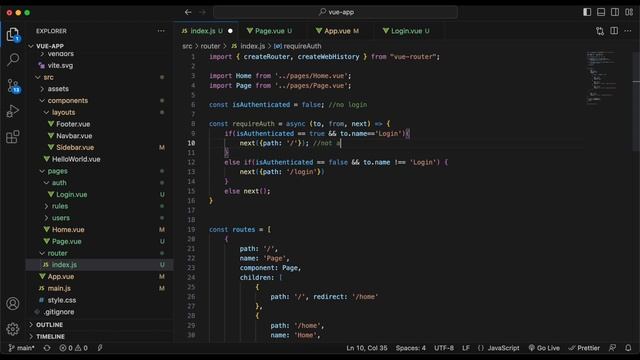Image resolution: width=640 pixels, height=360 pixels.
Task: Open the notifications bell
Action: click(628, 348)
